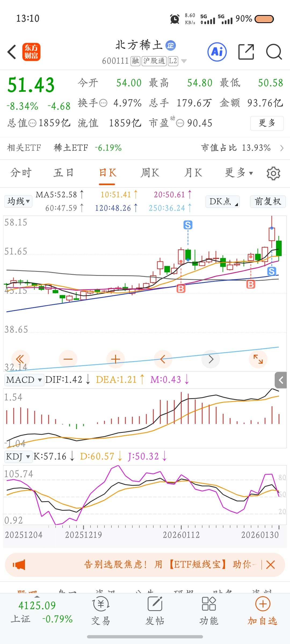Tap the info icon next to 换手
Viewport: 290px width, 644px height.
pyautogui.click(x=103, y=103)
